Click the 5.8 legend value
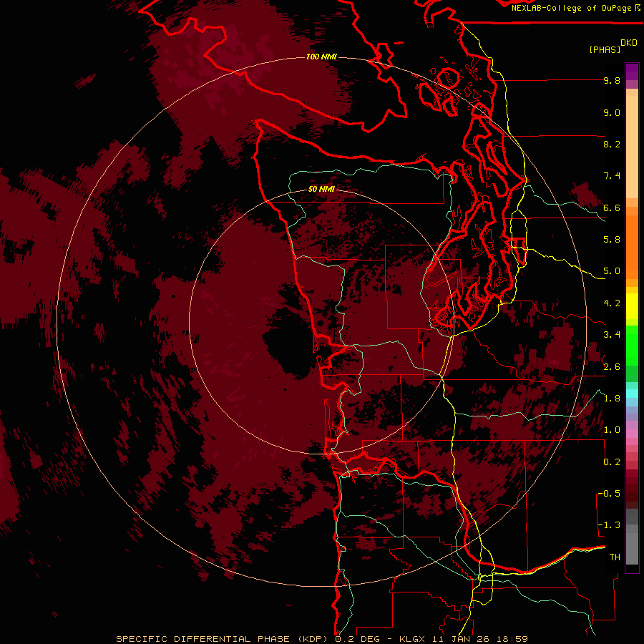This screenshot has width=644, height=644. tap(612, 240)
